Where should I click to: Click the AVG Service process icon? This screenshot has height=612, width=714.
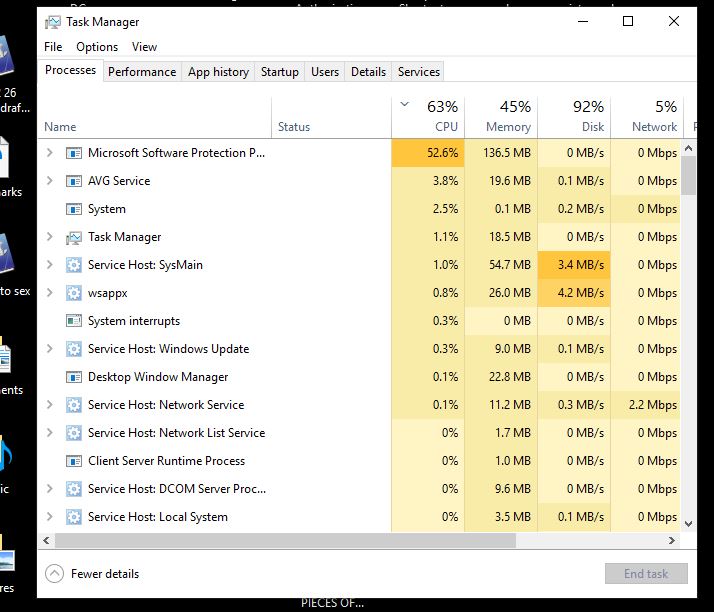tap(74, 181)
